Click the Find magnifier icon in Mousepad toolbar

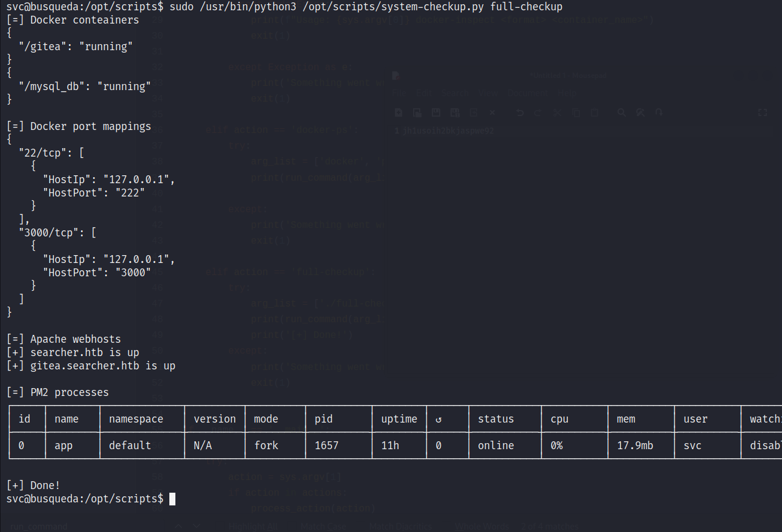622,112
